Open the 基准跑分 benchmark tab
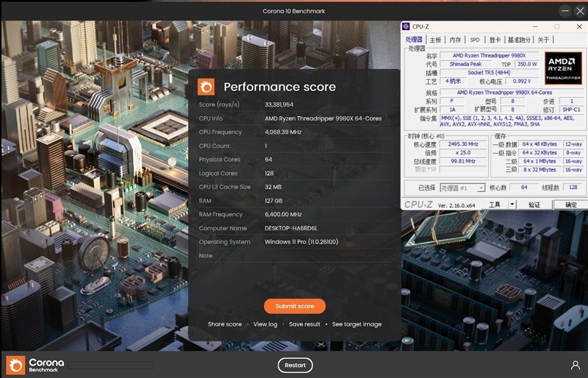This screenshot has height=378, width=588. 520,40
